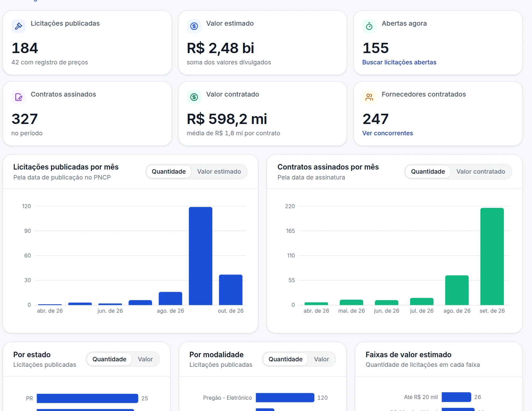
Task: Click the set. de 26 green bar
Action: (x=492, y=257)
